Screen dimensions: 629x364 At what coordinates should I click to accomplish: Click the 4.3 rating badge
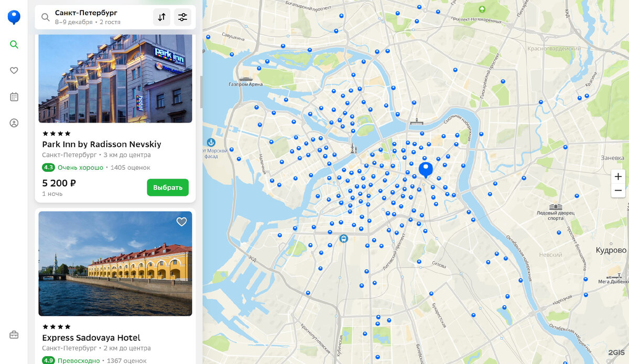coord(48,168)
